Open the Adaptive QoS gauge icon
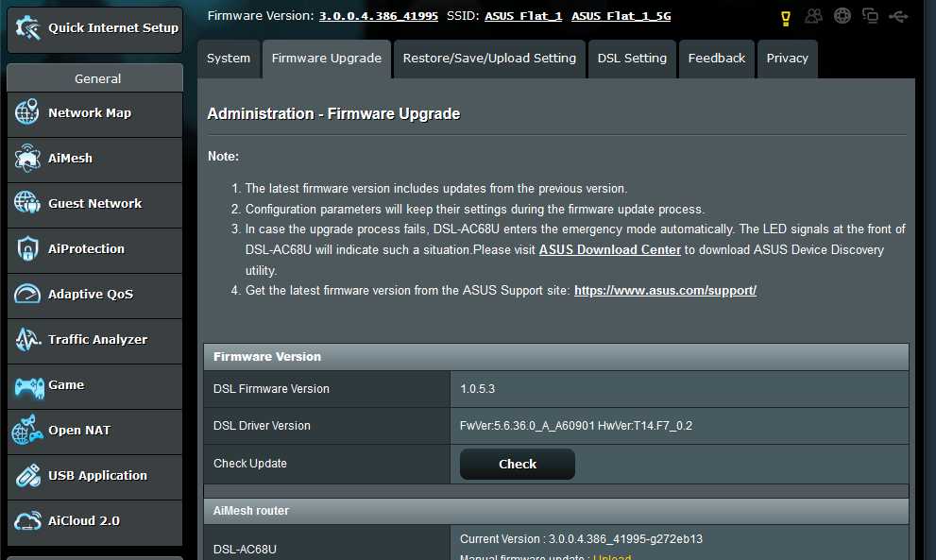 pyautogui.click(x=26, y=294)
